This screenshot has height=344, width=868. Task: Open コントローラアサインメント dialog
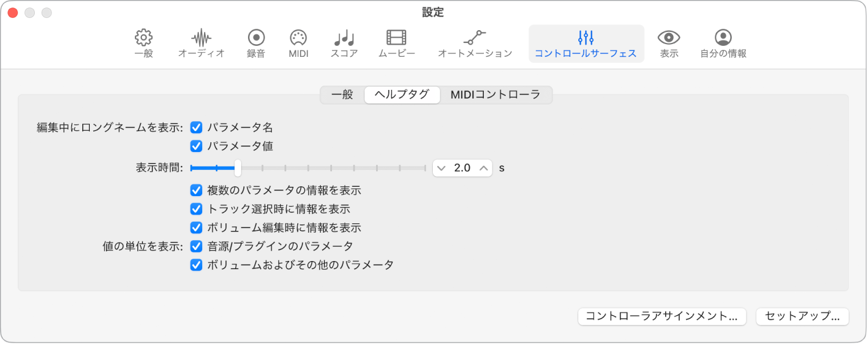(662, 317)
